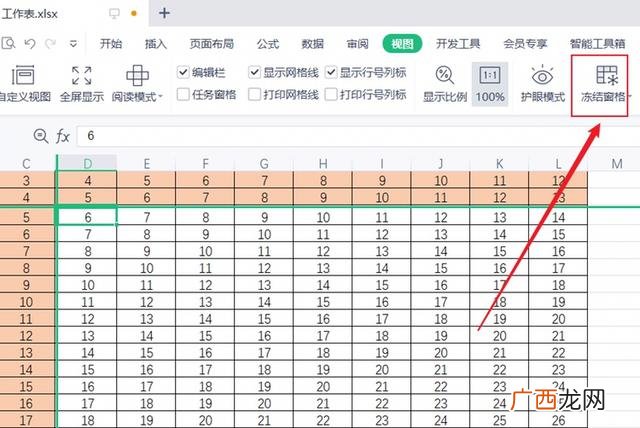Open the Review (审阅) tab
Image resolution: width=640 pixels, height=428 pixels.
coord(358,44)
